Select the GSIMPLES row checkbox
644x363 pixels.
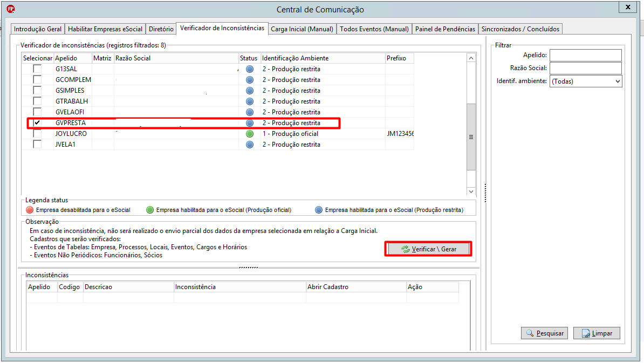37,90
